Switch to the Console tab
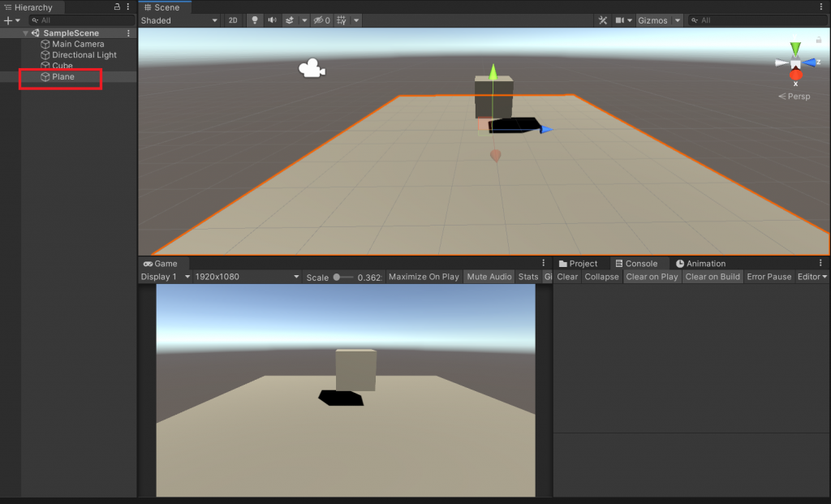Viewport: 831px width, 504px height. [636, 264]
